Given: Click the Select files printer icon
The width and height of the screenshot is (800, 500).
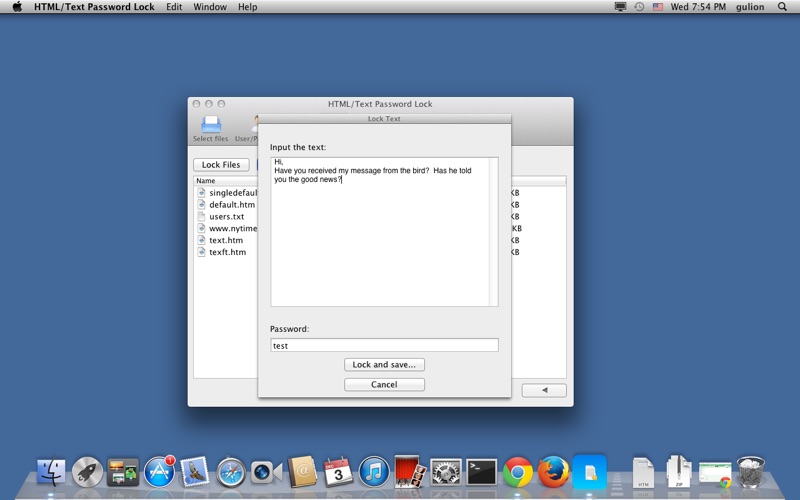Looking at the screenshot, I should [x=211, y=124].
